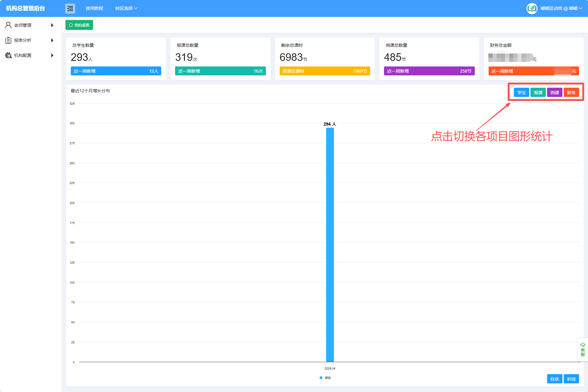This screenshot has width=588, height=392.
Task: Click the green 近一周新增 16次 strip
Action: (x=220, y=71)
